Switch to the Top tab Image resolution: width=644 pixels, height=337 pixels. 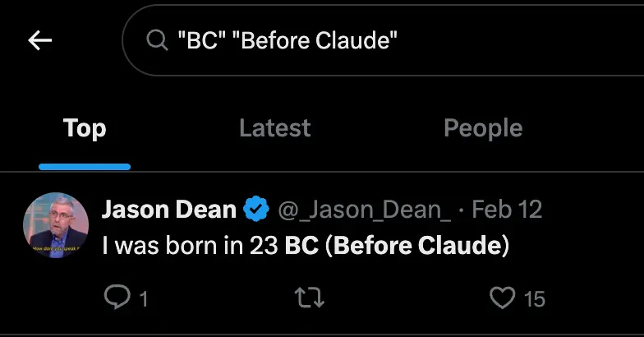click(x=85, y=128)
